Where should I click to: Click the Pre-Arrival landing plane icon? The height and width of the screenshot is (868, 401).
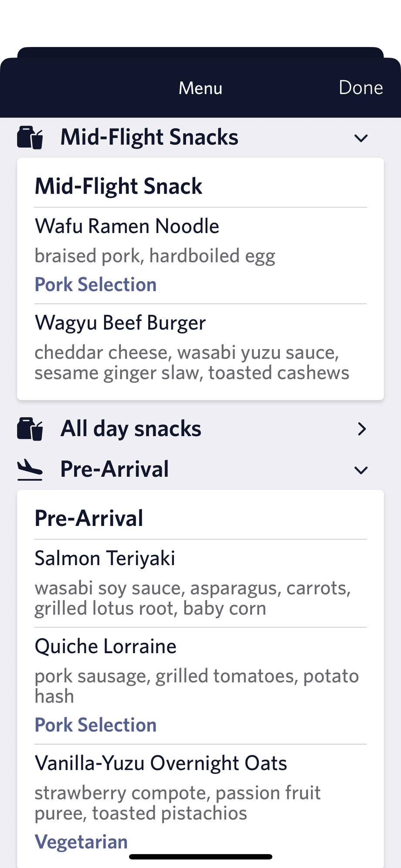(x=30, y=470)
